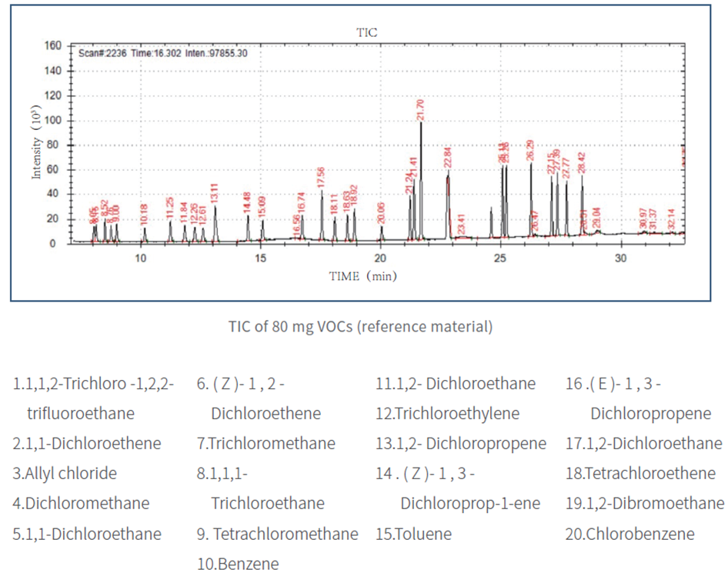Select the 12.Trichloroethylene legend entry
Screen dimensions: 728x573
point(447,413)
